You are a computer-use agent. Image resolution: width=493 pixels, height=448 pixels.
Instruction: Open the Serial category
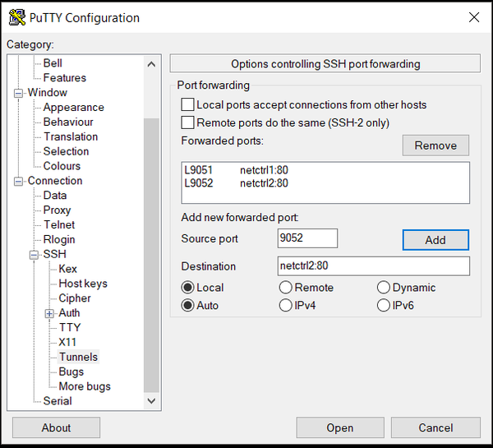[x=58, y=401]
